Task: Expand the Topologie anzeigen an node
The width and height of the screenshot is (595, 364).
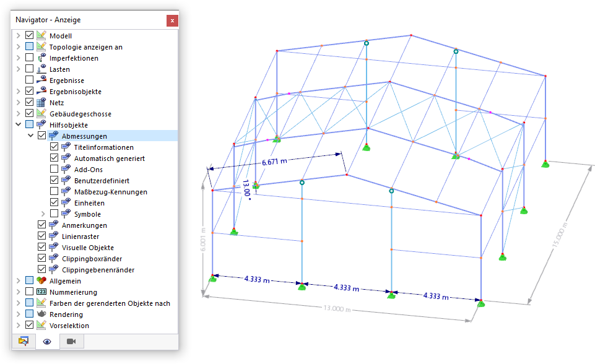Action: click(x=18, y=46)
